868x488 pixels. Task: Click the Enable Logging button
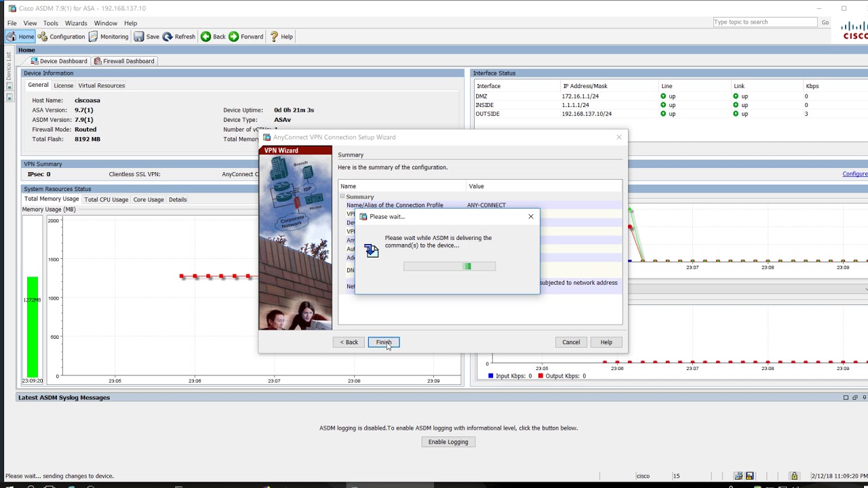coord(448,442)
